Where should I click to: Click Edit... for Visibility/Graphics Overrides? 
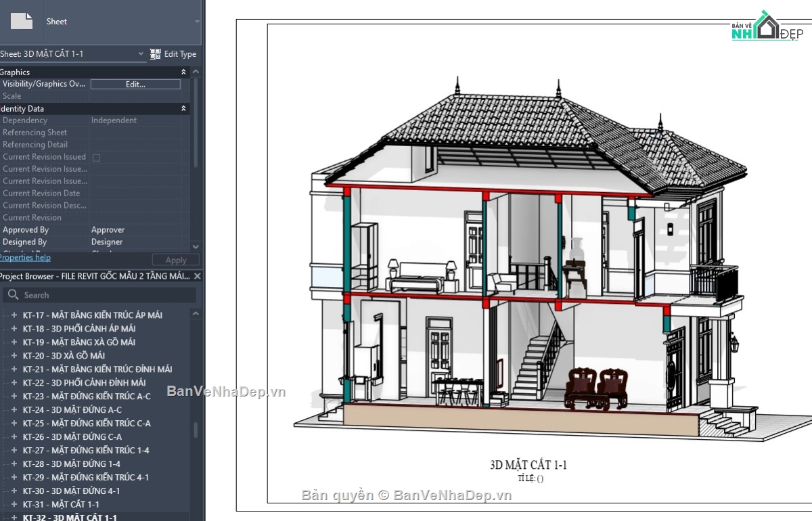pyautogui.click(x=135, y=85)
